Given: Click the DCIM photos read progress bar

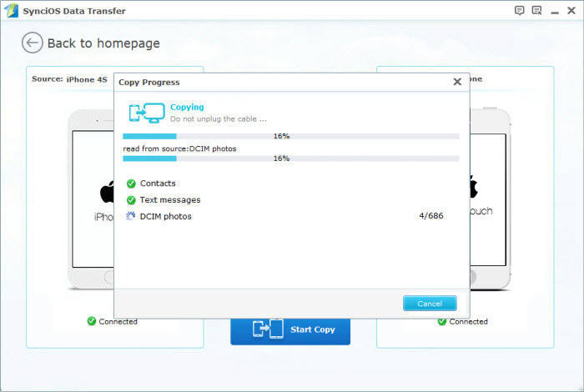Looking at the screenshot, I should [x=291, y=158].
